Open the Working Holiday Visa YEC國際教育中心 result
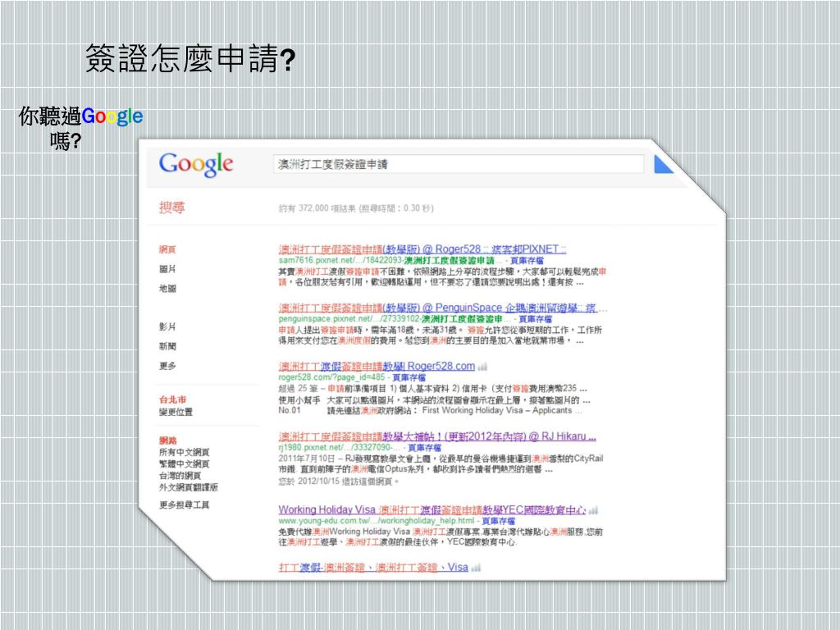 (431, 509)
